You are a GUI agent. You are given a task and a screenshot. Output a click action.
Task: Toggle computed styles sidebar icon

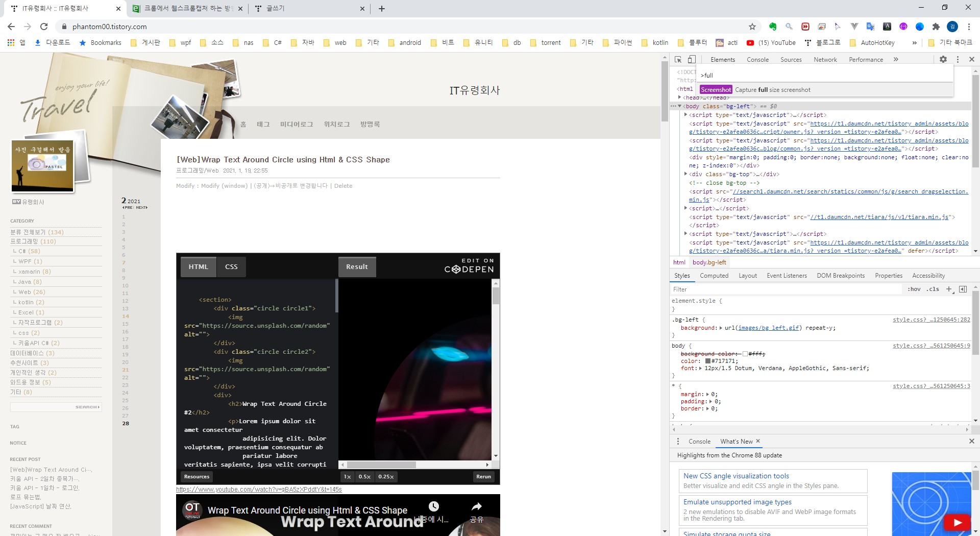963,289
